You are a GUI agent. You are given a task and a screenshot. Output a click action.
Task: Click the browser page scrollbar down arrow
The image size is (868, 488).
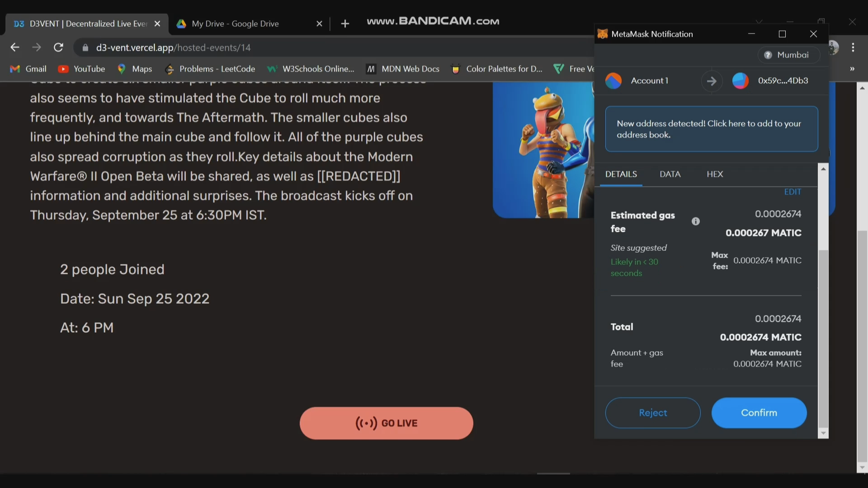[862, 468]
